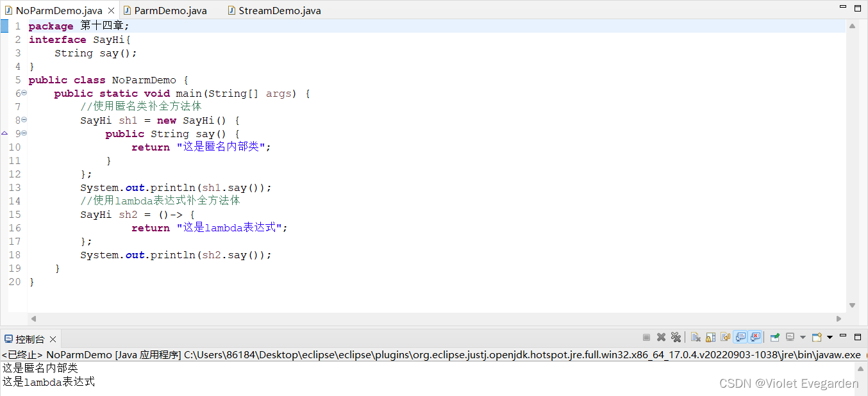Click line number 20 in gutter
This screenshot has height=396, width=868.
point(15,282)
